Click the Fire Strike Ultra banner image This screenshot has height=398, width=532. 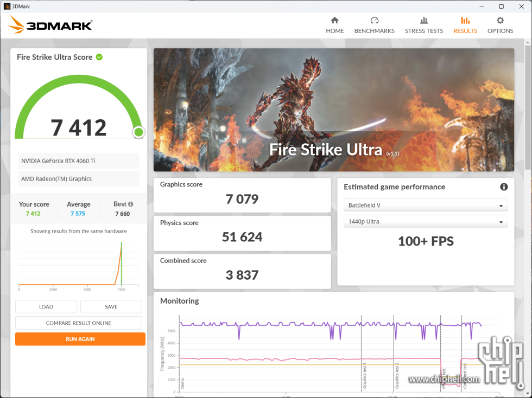[x=334, y=110]
